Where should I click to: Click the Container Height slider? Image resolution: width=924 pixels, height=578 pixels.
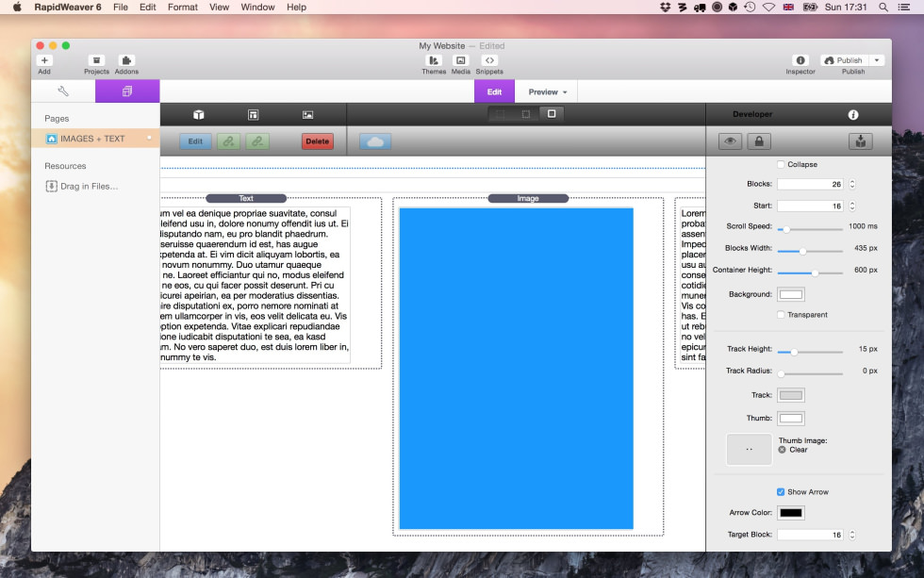coord(810,272)
